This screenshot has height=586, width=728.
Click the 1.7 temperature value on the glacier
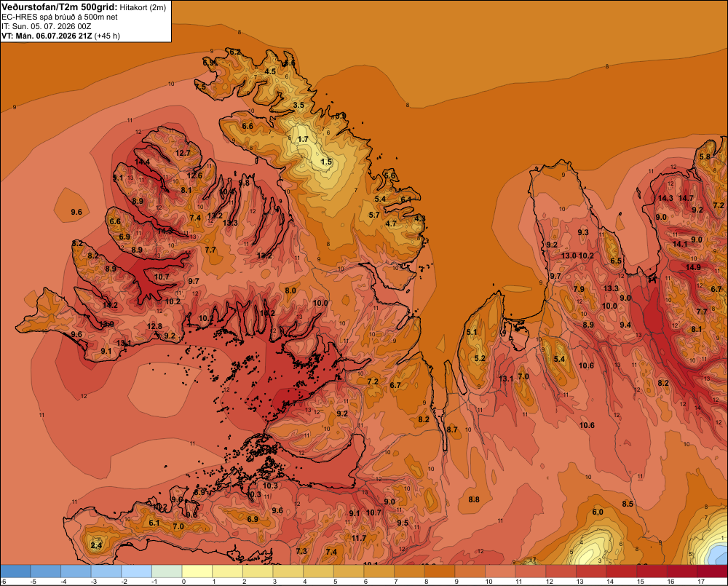click(x=303, y=139)
